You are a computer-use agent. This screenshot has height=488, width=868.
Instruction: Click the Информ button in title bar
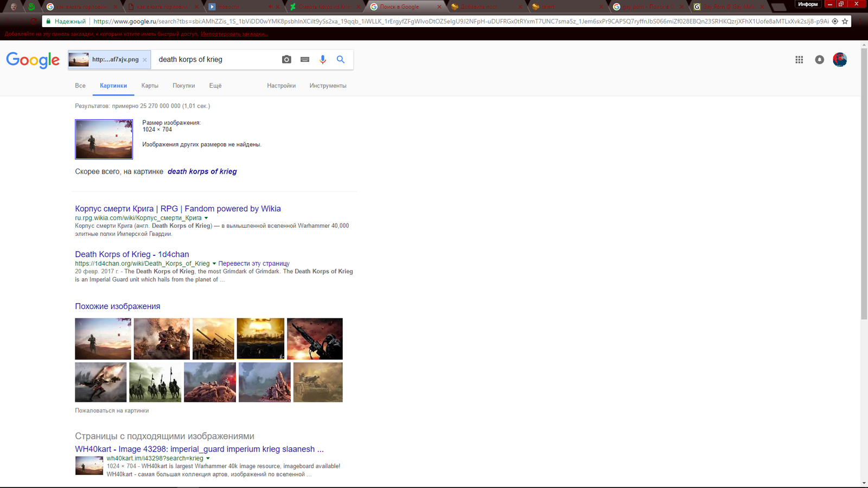pyautogui.click(x=808, y=4)
